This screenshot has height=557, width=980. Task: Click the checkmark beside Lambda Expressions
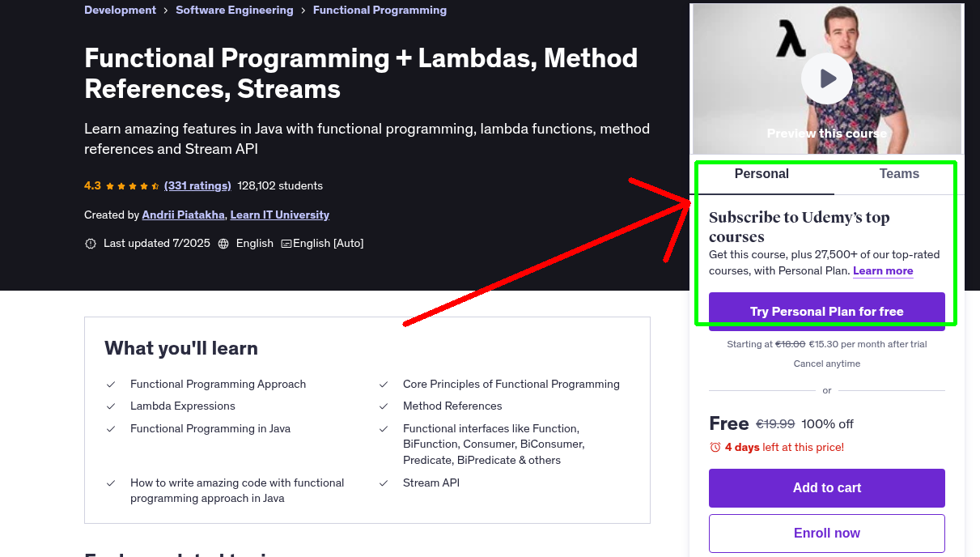click(x=111, y=406)
